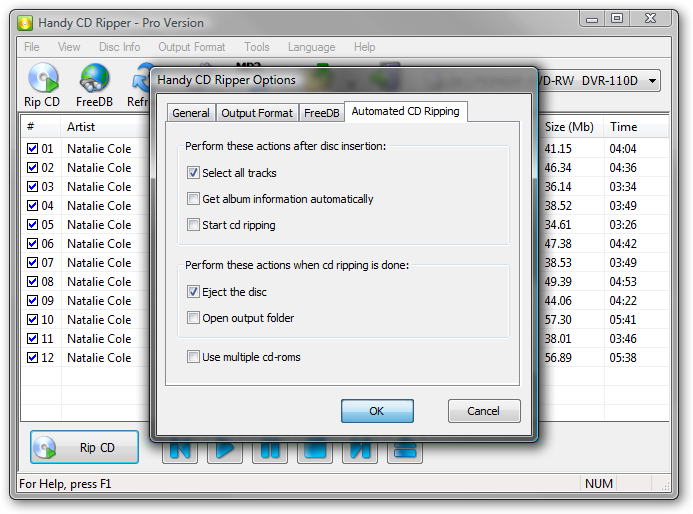Click the Pause playback button
693x514 pixels.
(x=270, y=451)
